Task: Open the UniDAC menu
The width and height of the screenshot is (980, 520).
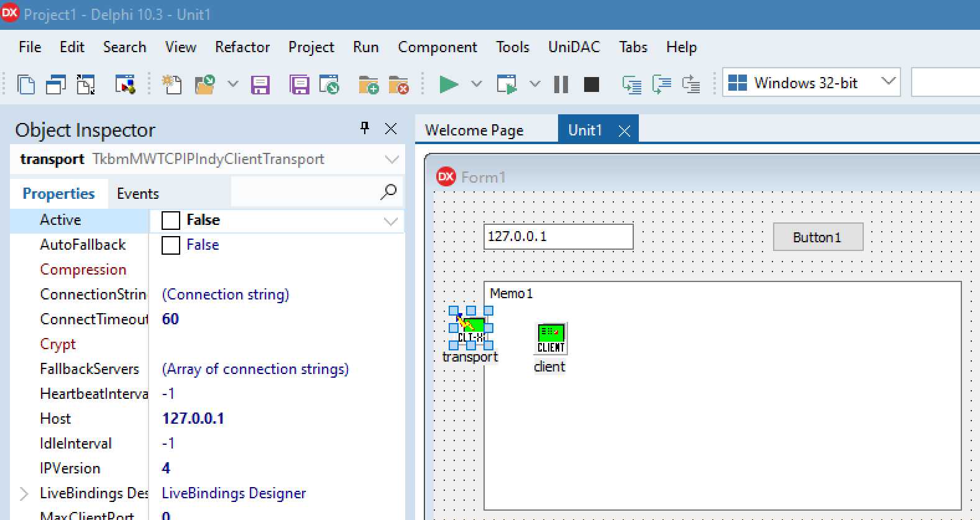Action: [x=574, y=47]
